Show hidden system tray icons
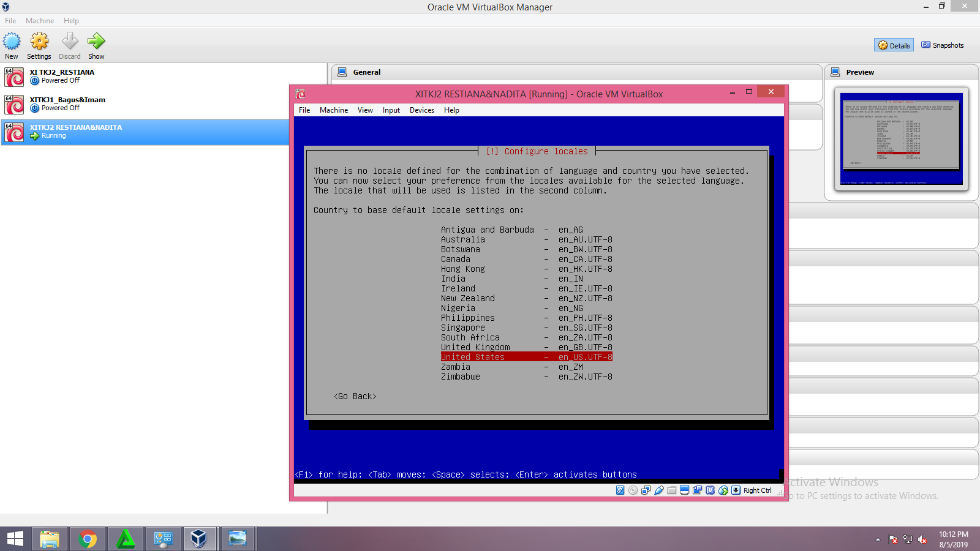Screen dimensions: 980x551 [x=878, y=539]
